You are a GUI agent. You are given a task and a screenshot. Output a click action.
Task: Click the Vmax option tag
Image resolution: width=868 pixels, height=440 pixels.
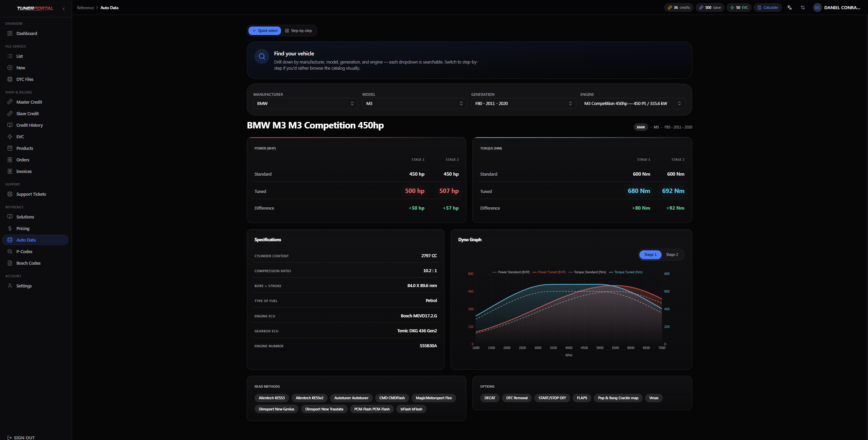coord(654,398)
